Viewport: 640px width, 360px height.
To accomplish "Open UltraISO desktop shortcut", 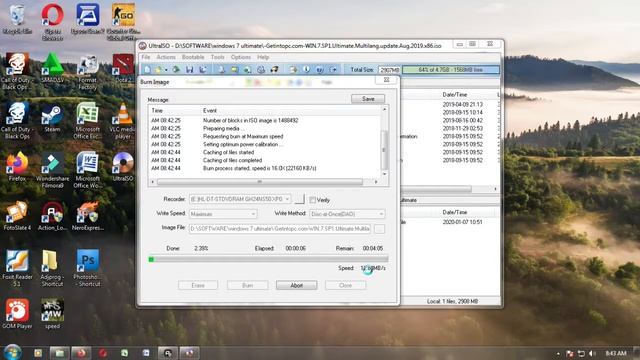I will [123, 166].
